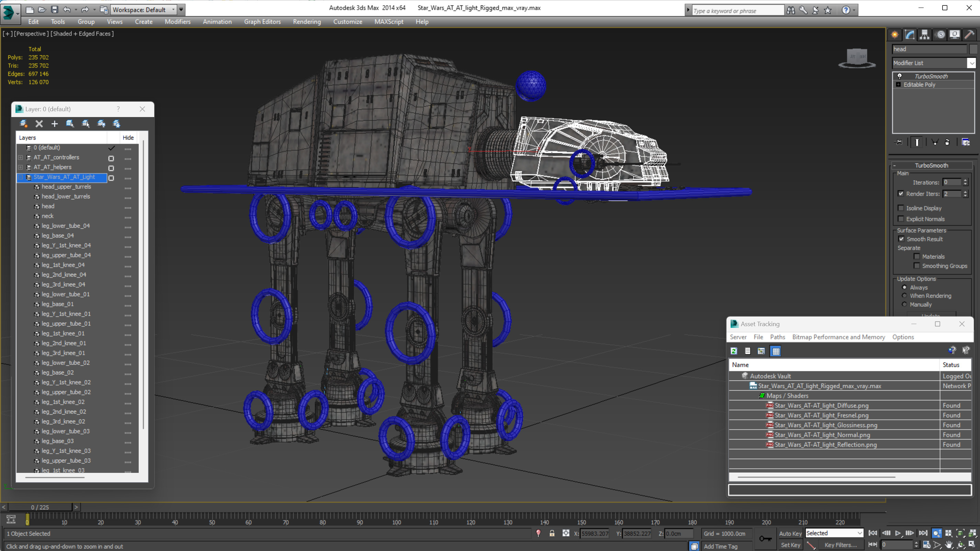Click the Iterations spinner arrows
This screenshot has width=980, height=551.
[965, 182]
